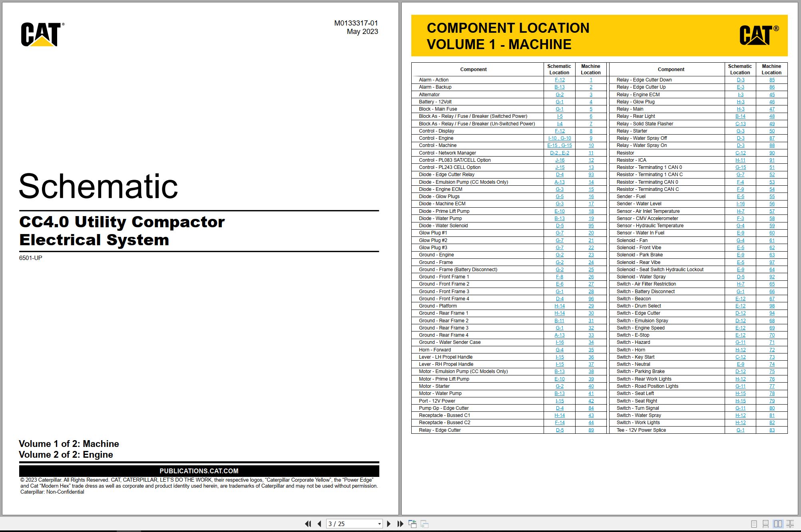This screenshot has width=801, height=532.
Task: Select two-page facing view
Action: (x=778, y=524)
